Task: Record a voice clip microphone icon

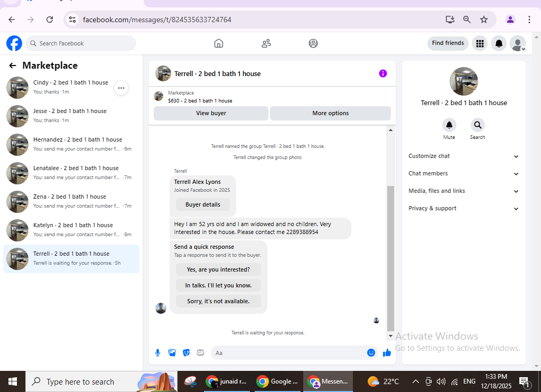Action: pyautogui.click(x=157, y=353)
